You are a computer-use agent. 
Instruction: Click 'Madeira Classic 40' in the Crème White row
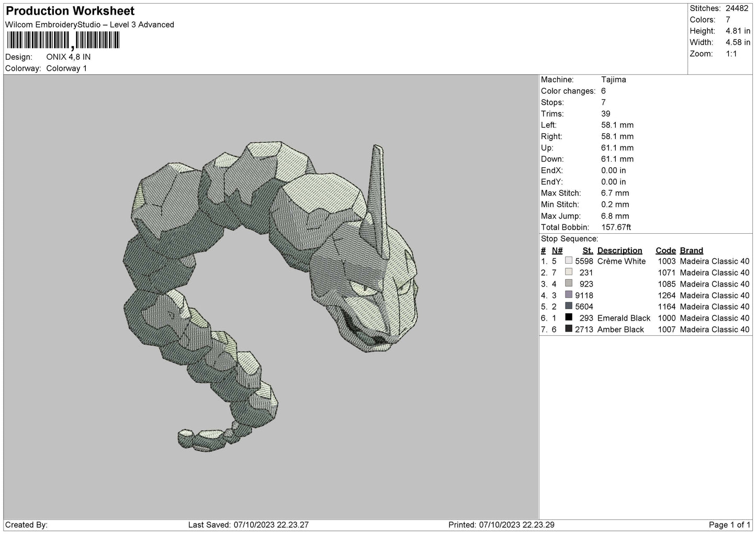[x=715, y=261]
